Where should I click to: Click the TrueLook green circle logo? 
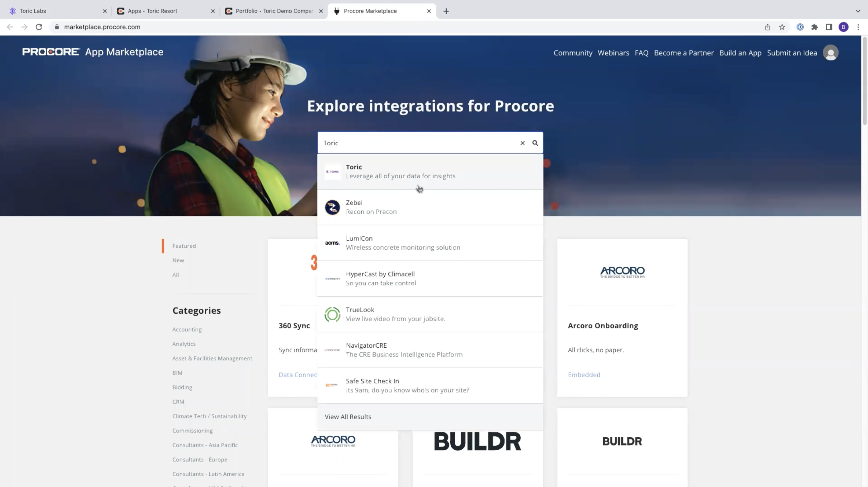(332, 315)
